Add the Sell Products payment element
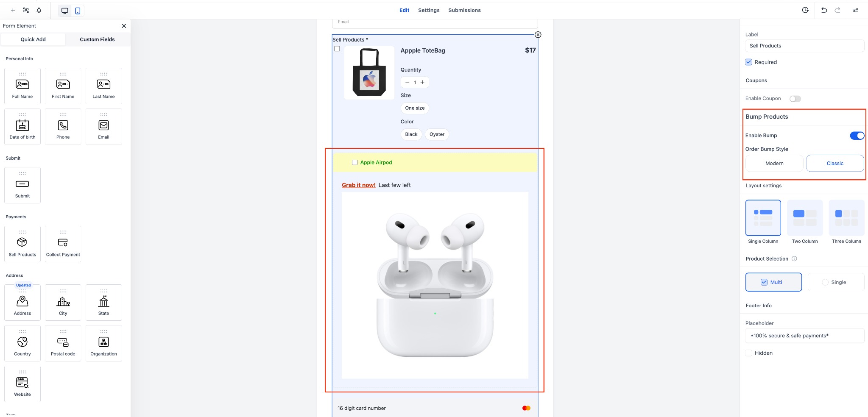The height and width of the screenshot is (417, 868). (22, 244)
